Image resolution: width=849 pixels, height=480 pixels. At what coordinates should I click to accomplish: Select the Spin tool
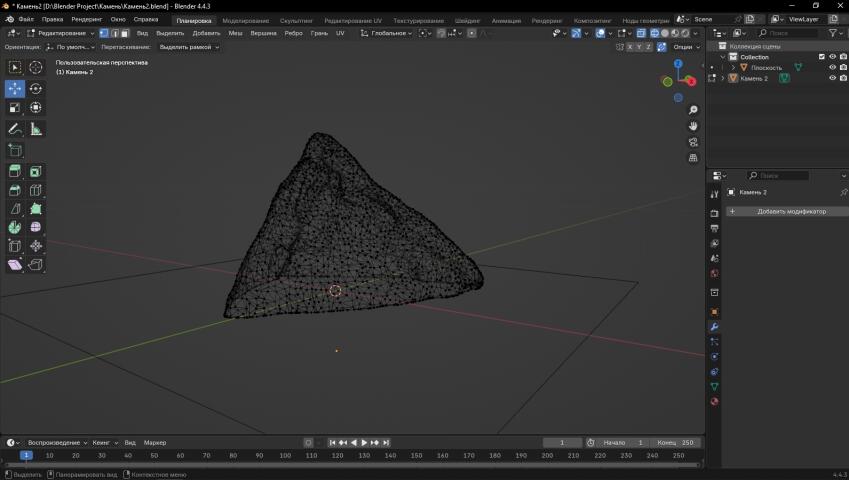coord(15,227)
